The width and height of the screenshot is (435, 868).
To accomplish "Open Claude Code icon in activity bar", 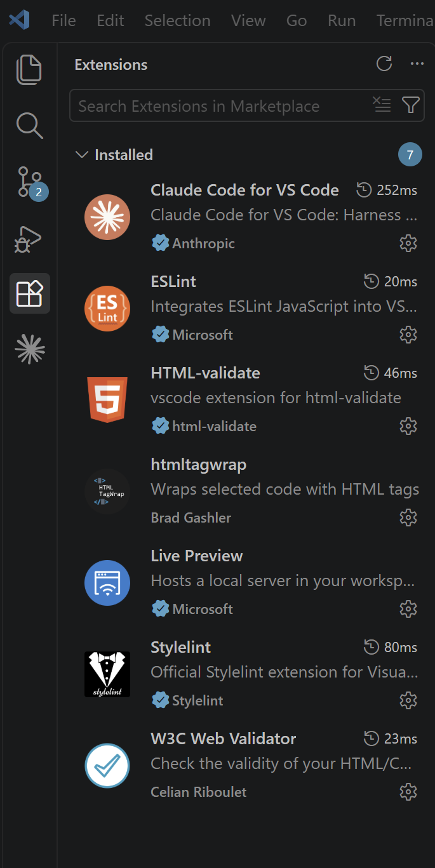I will 30,349.
